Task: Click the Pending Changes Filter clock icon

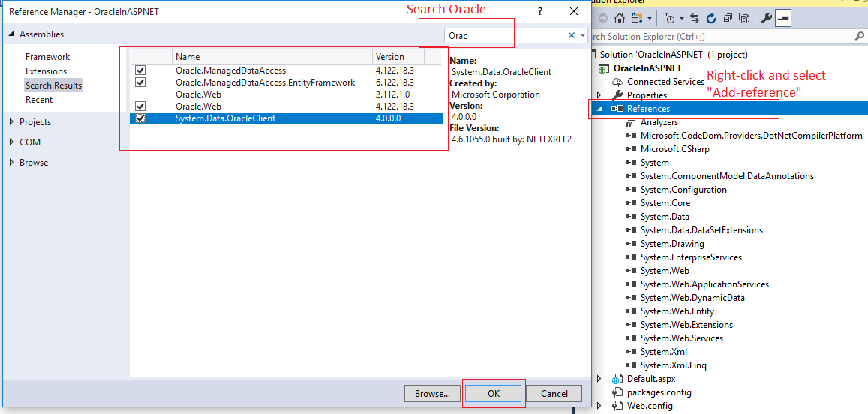Action: (671, 18)
